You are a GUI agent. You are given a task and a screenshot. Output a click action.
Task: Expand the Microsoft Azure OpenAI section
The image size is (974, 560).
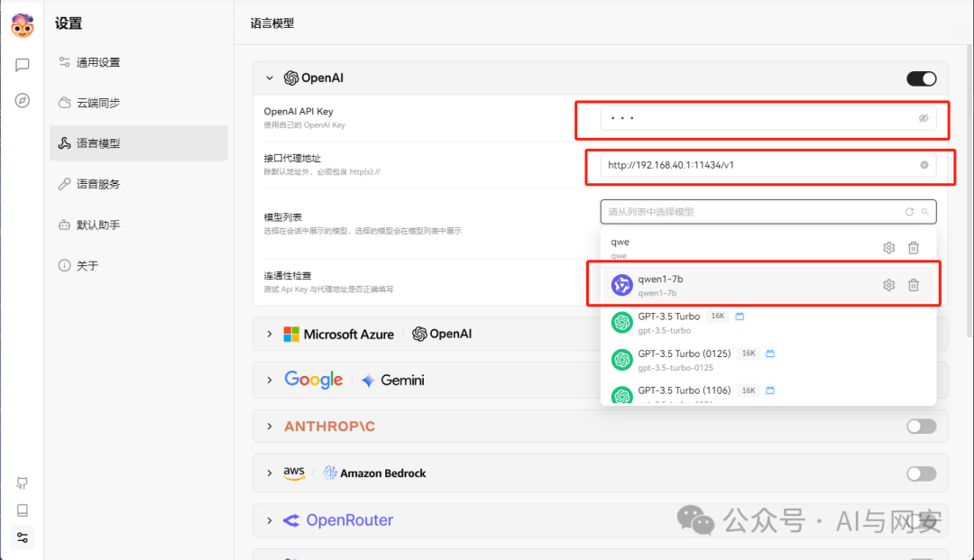[x=270, y=334]
